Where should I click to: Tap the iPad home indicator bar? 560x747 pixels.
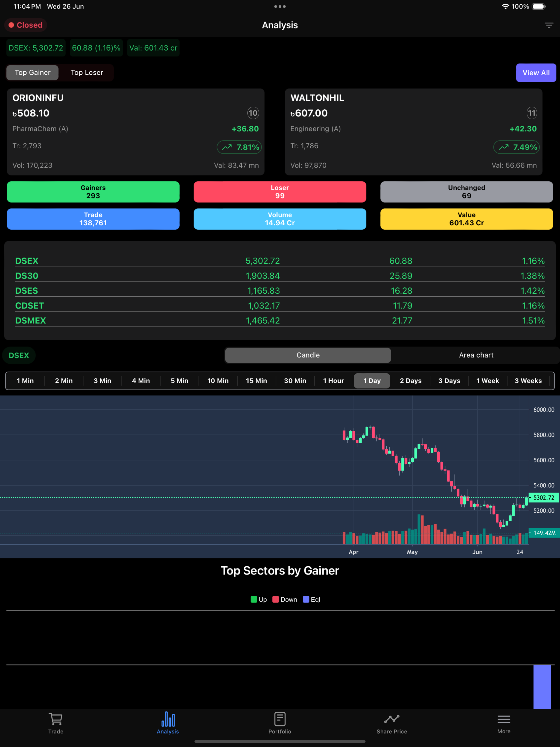[280, 741]
